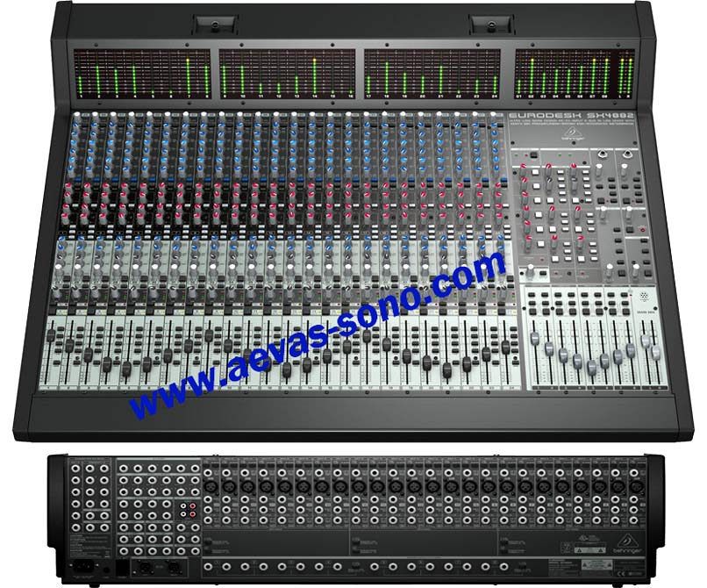This screenshot has width=707, height=588.
Task: Click the channel 21 fader cap
Action: click(x=446, y=370)
